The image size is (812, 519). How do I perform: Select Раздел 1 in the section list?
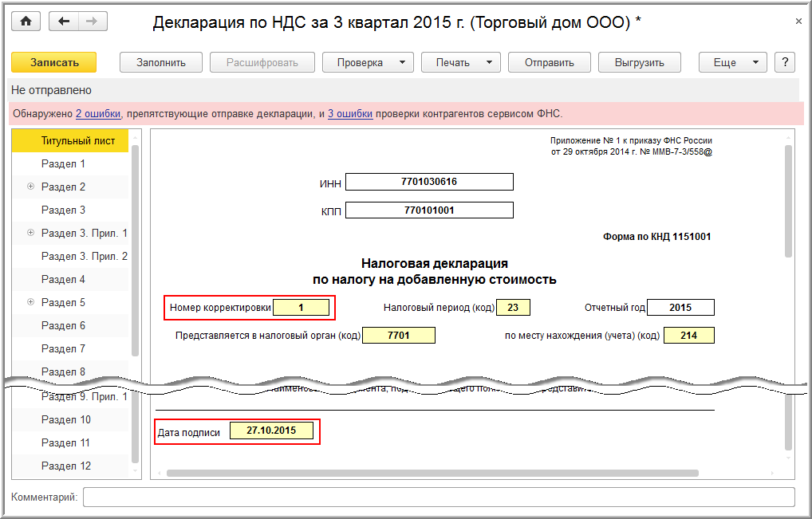(x=70, y=164)
